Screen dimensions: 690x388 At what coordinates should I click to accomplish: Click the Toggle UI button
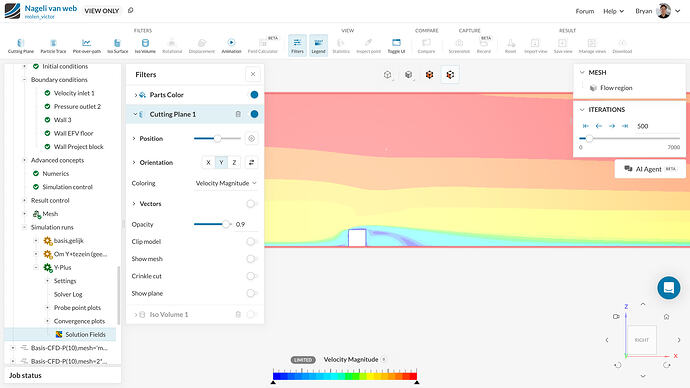point(396,46)
